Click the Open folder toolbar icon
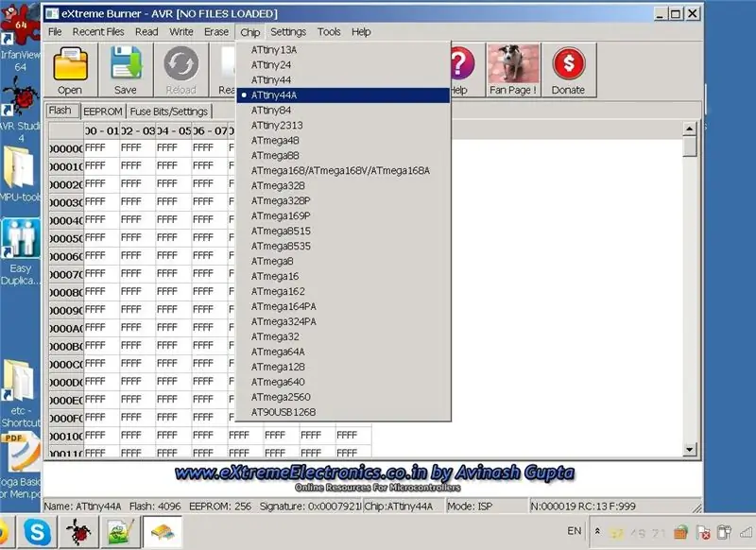756x550 pixels. 70,63
